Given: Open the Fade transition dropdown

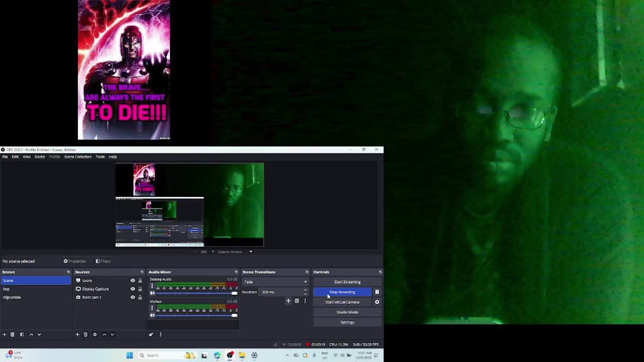Looking at the screenshot, I should click(275, 282).
